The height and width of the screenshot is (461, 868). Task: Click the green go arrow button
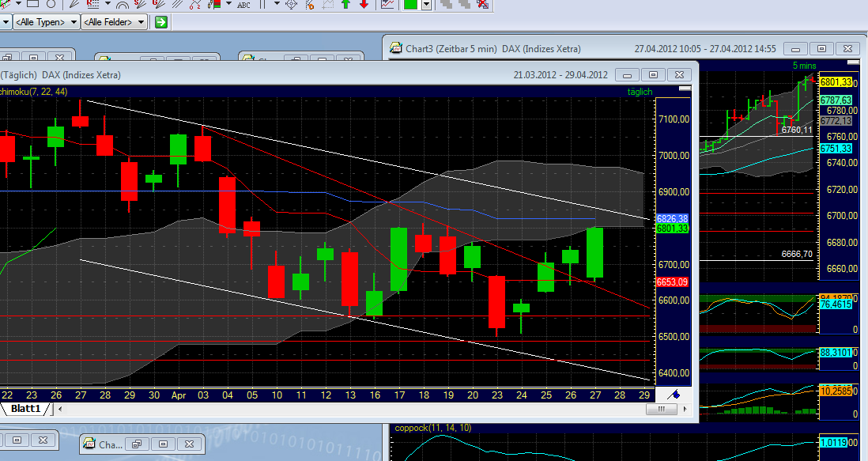coord(160,22)
